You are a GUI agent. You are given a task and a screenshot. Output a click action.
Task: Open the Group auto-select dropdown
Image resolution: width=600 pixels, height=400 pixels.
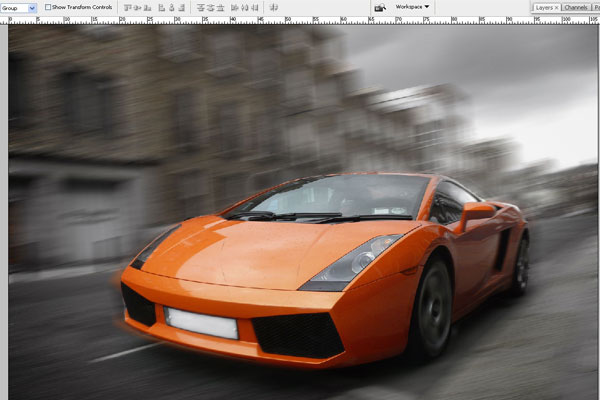tap(18, 8)
